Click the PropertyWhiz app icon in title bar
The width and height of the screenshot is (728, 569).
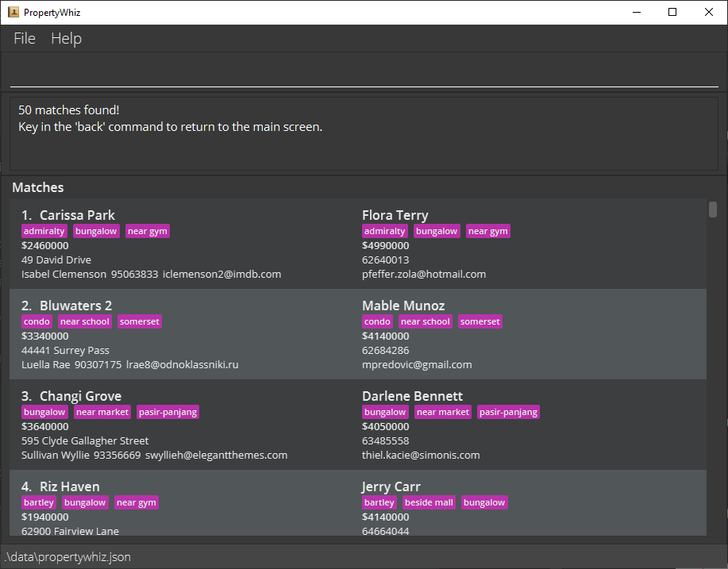click(x=13, y=12)
